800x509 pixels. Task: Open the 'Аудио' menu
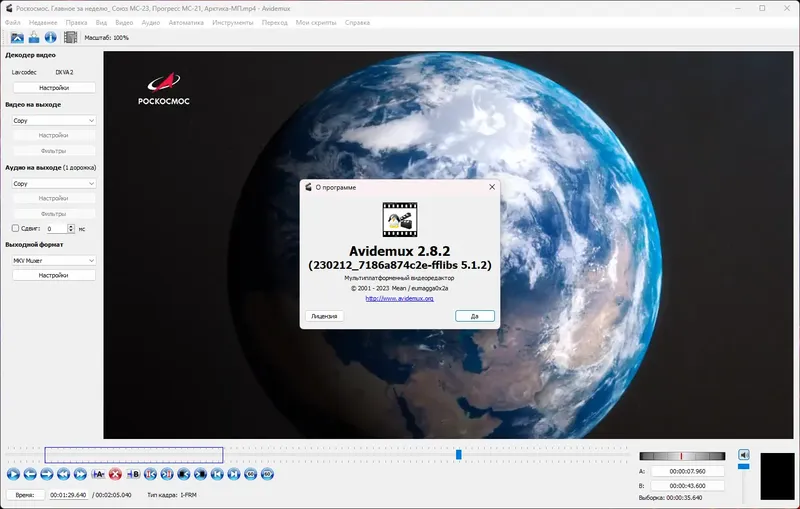click(x=151, y=22)
